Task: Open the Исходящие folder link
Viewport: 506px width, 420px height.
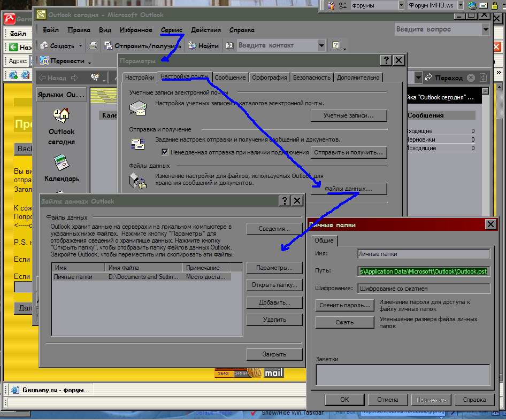Action: [x=422, y=148]
